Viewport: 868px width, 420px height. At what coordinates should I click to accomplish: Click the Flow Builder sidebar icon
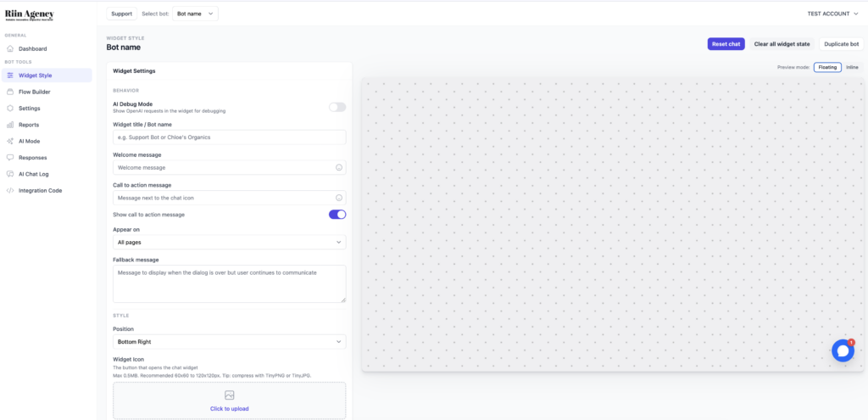(10, 92)
